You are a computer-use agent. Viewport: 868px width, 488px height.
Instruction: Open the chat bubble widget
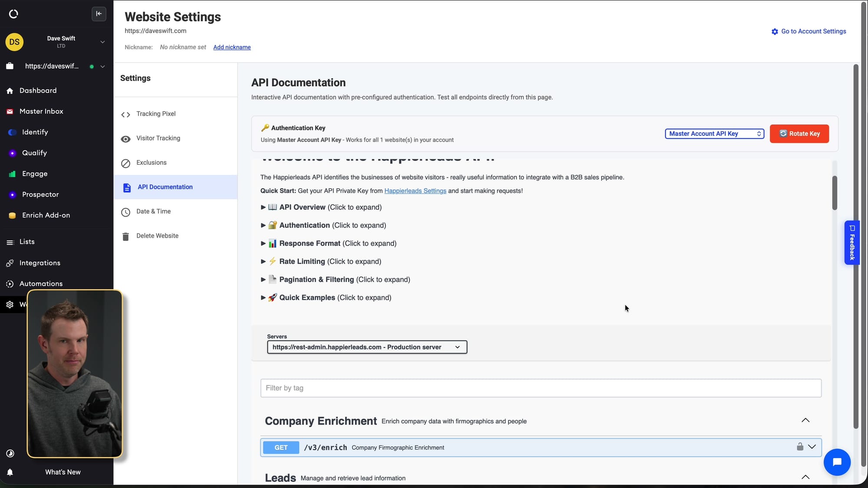click(837, 462)
